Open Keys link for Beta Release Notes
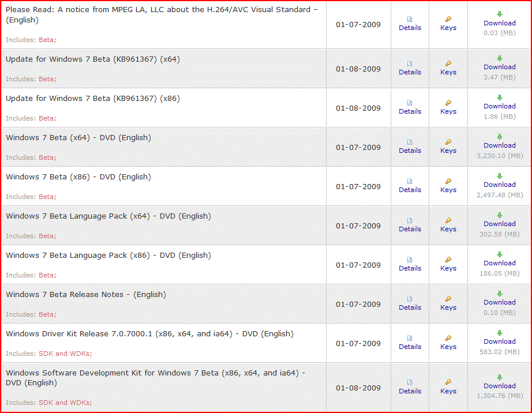This screenshot has width=532, height=413. point(448,307)
